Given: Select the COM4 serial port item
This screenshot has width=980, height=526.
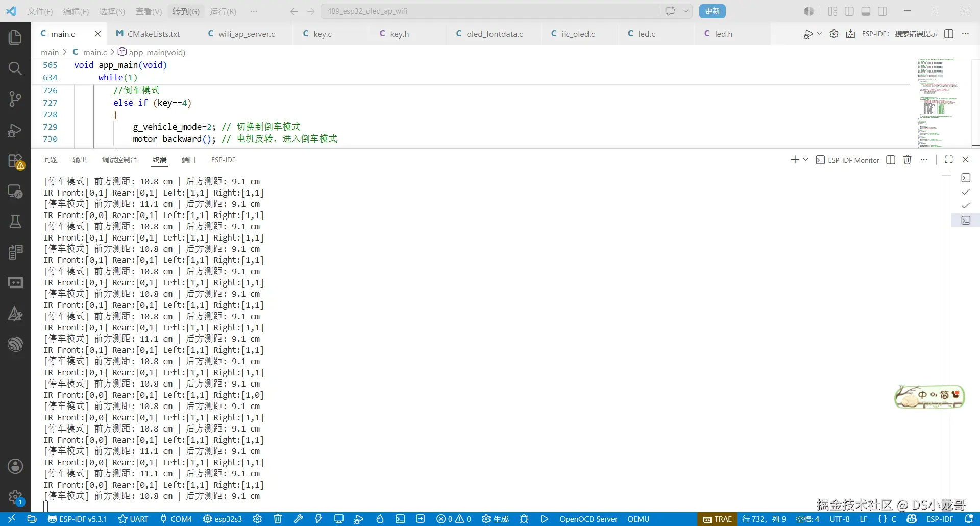Looking at the screenshot, I should pyautogui.click(x=176, y=519).
